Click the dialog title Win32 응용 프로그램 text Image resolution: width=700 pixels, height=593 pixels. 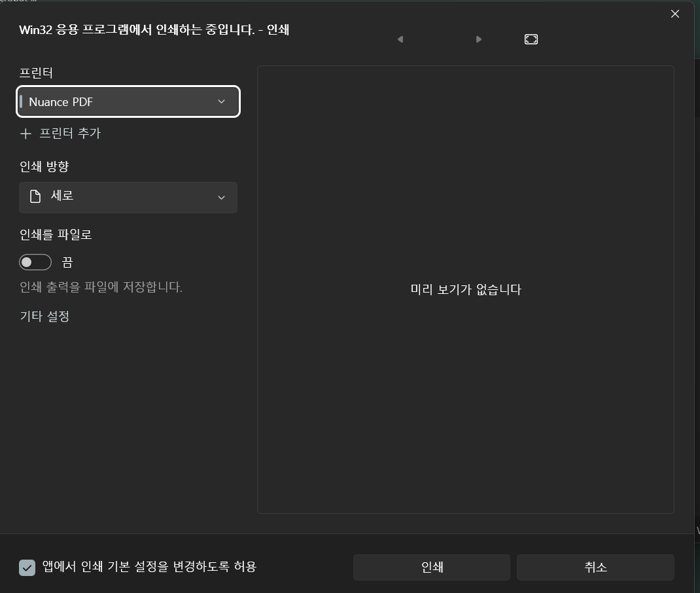pos(154,29)
